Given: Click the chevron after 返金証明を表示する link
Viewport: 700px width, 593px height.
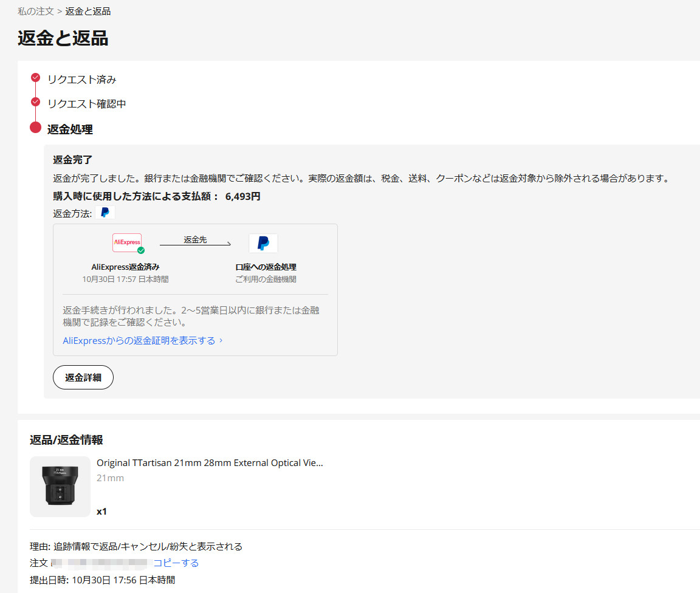Looking at the screenshot, I should 222,341.
